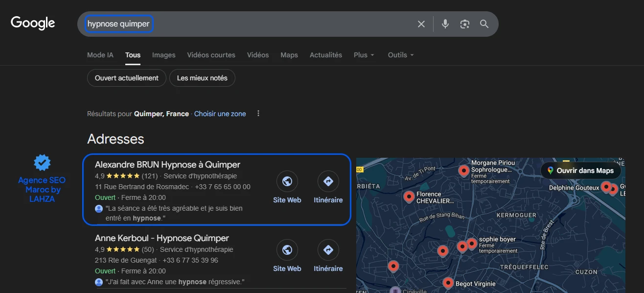Screen dimensions: 644x293
Task: Expand the Plus dropdown menu
Action: tap(364, 55)
